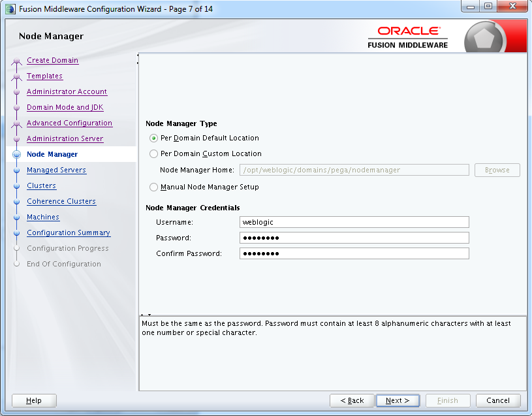Click into the Username field
Screen dimensions: 532x416
coord(354,222)
